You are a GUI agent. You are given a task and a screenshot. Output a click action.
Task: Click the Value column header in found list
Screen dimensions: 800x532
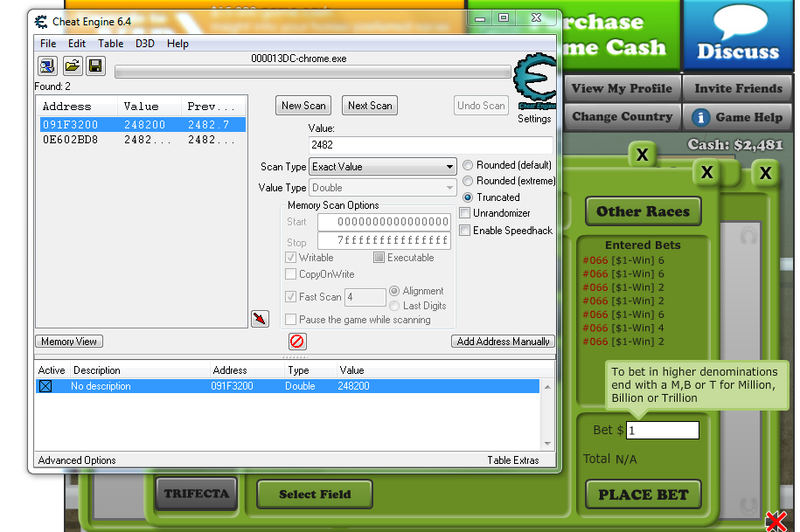click(149, 107)
